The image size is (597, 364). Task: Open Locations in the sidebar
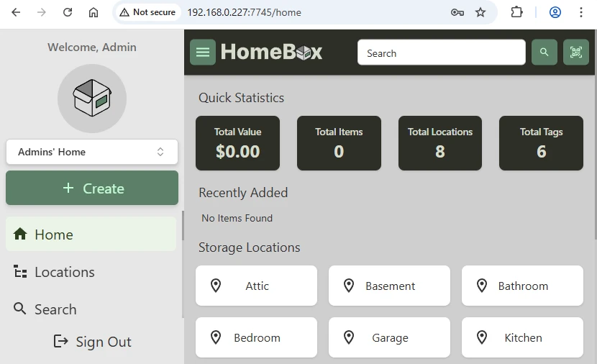(x=91, y=272)
